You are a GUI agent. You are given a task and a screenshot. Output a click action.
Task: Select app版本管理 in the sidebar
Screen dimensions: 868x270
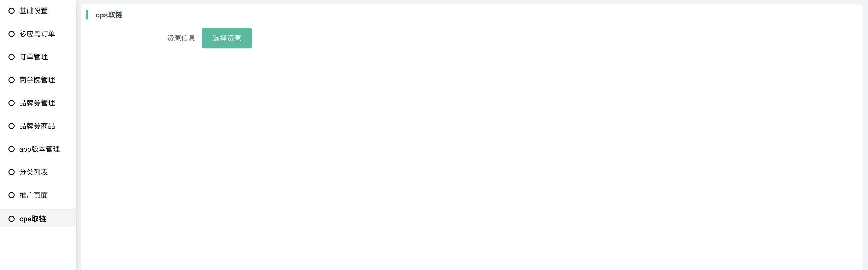click(38, 149)
